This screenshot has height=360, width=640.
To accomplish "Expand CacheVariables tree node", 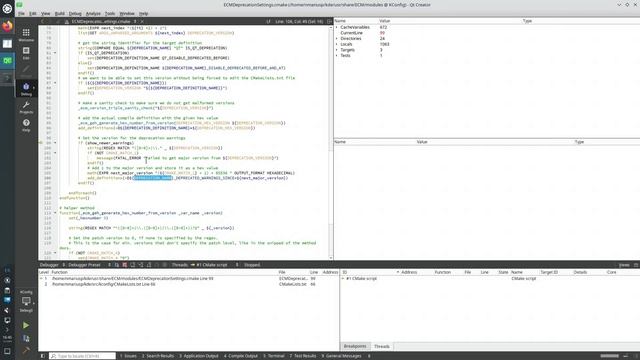I will 337,27.
